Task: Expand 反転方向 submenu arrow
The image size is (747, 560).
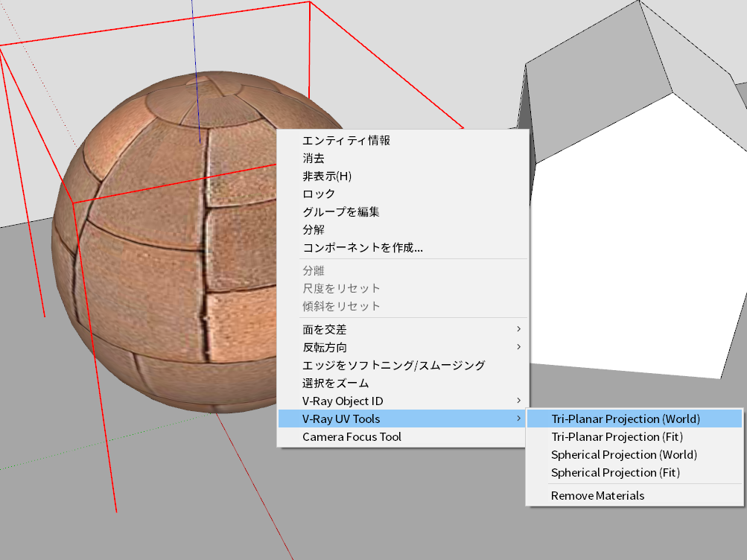Action: click(518, 347)
